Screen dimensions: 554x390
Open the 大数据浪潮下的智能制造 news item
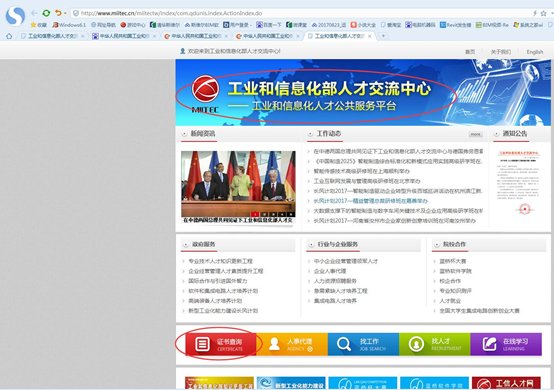(x=398, y=211)
